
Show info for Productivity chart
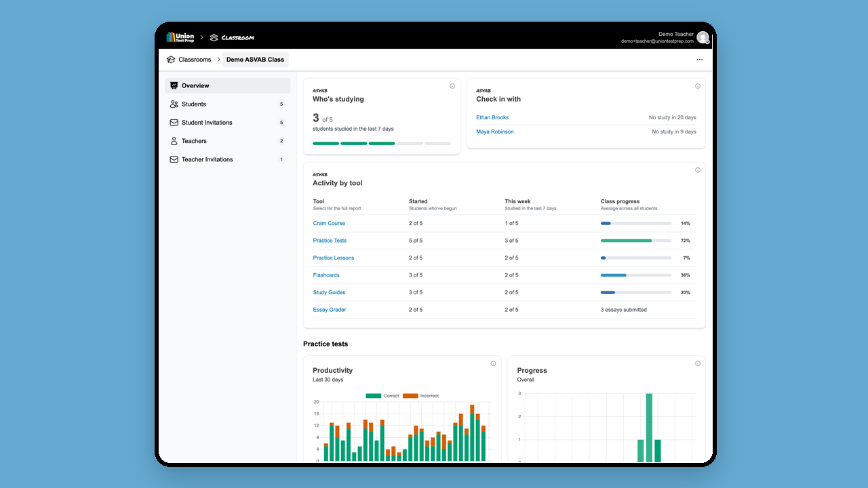click(x=493, y=364)
